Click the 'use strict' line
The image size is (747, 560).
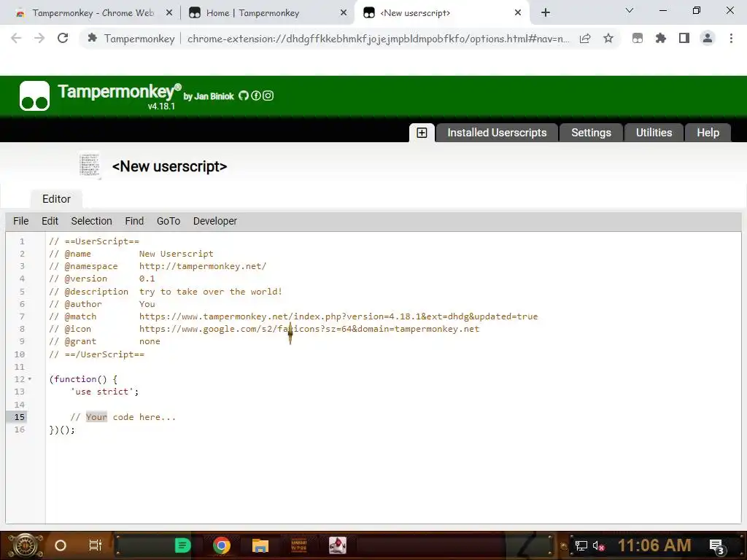(104, 392)
